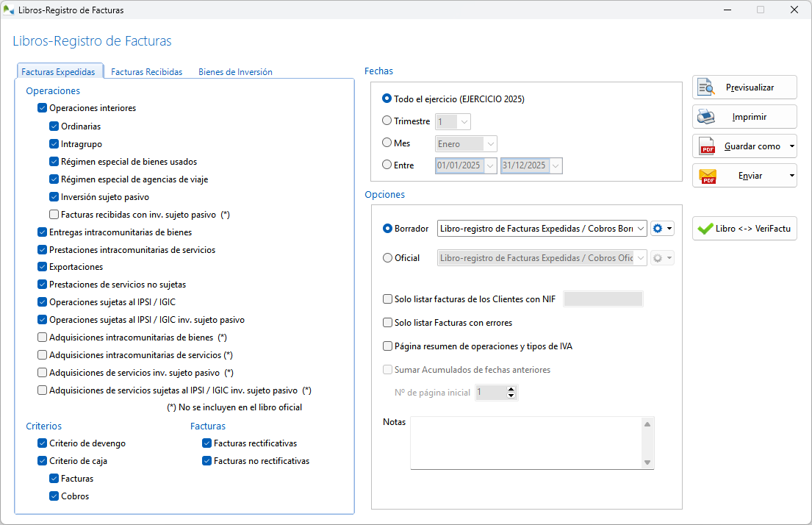
Task: Click the green checkmark Libro VeriFactu icon
Action: pos(705,229)
